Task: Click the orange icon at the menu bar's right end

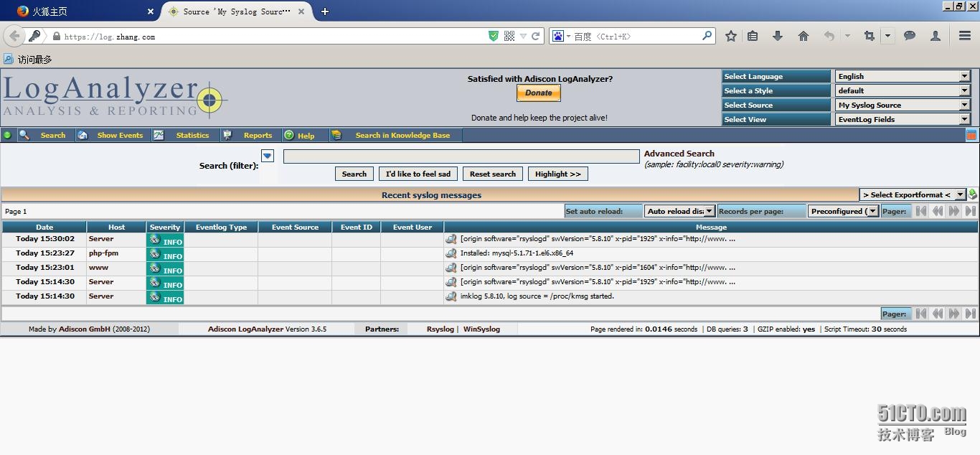Action: point(971,135)
